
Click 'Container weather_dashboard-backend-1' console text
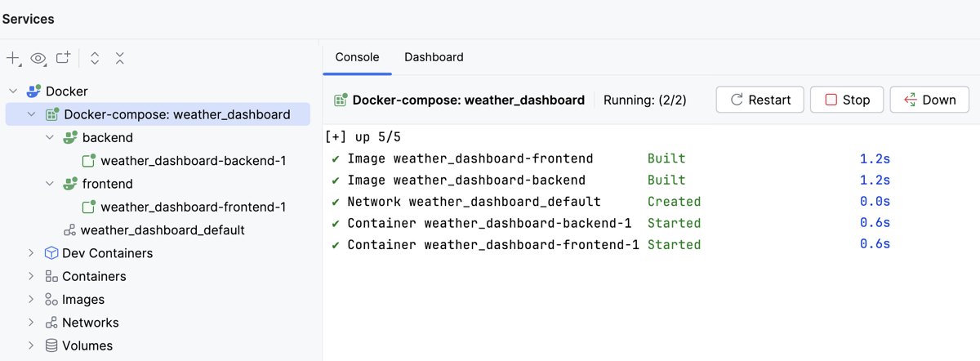coord(489,223)
